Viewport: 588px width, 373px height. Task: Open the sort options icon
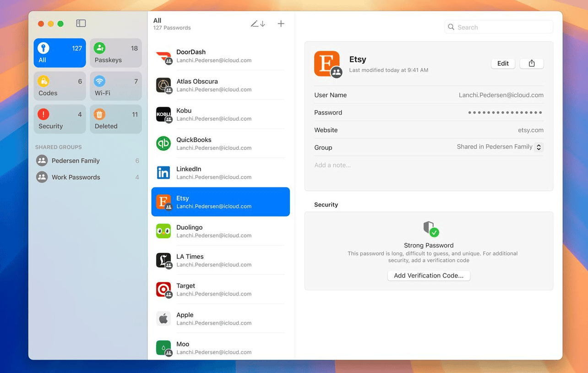pos(258,24)
